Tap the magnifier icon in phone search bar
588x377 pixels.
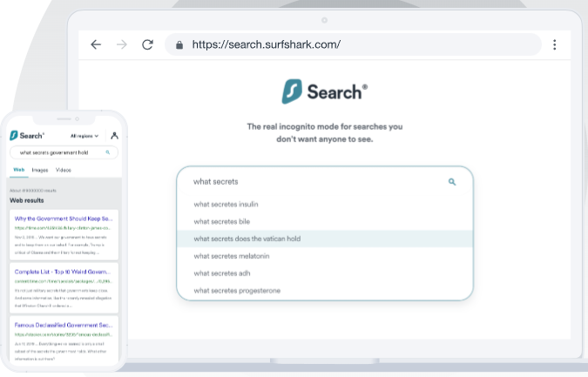pyautogui.click(x=108, y=152)
